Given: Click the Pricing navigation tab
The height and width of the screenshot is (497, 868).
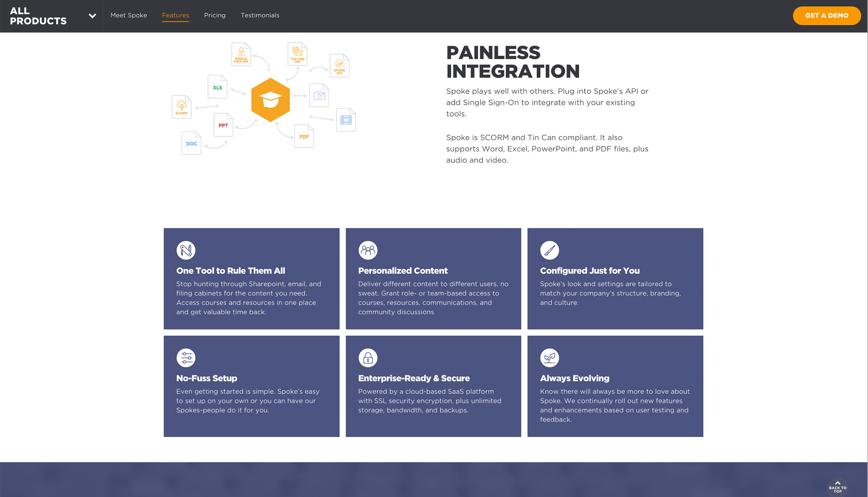Looking at the screenshot, I should pos(215,15).
